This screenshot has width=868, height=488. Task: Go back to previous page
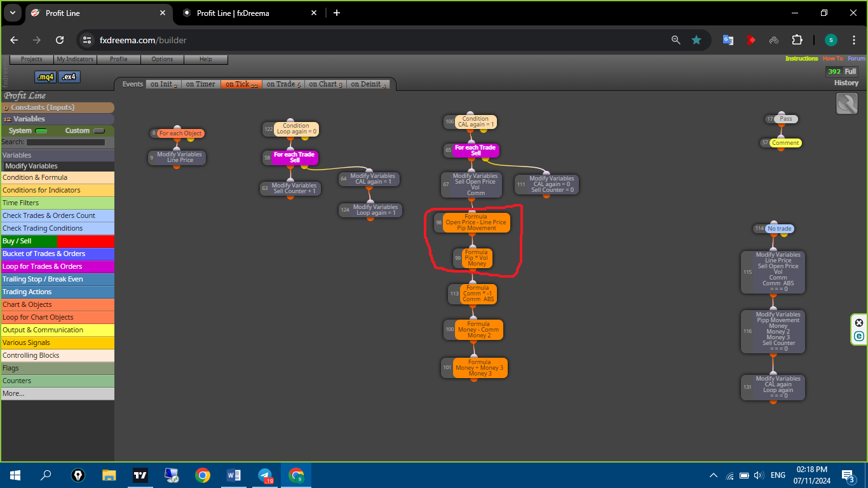point(14,40)
